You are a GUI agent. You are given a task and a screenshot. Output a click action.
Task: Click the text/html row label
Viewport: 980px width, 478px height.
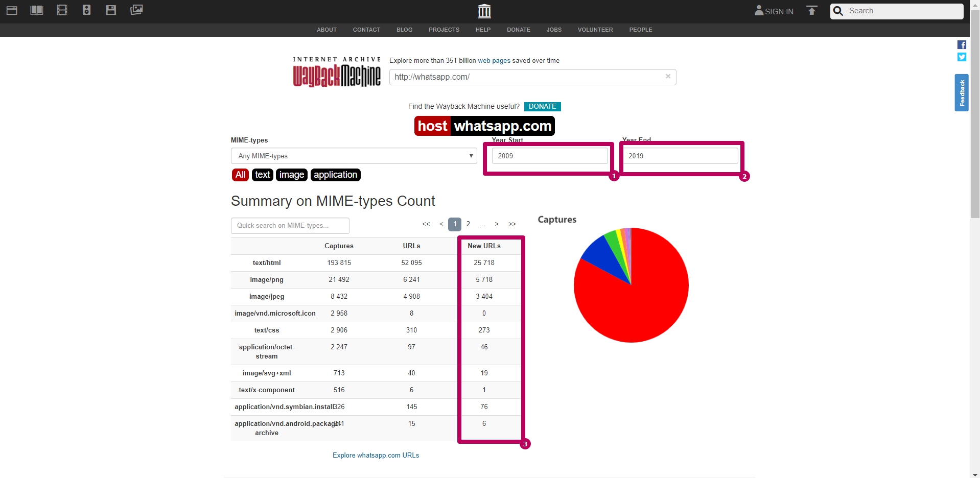pos(267,262)
